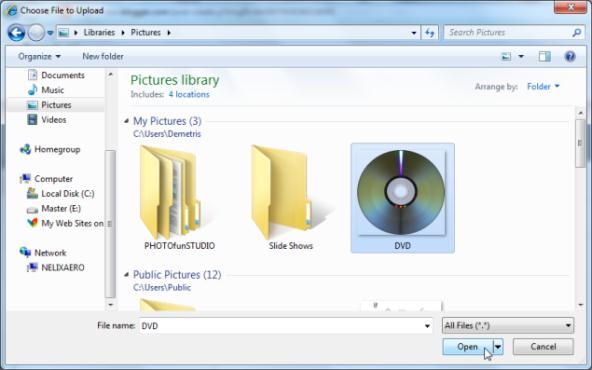Click the Refresh button

[430, 33]
